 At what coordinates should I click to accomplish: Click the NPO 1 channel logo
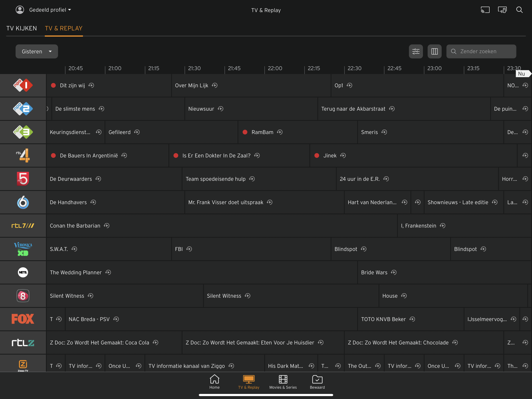23,86
